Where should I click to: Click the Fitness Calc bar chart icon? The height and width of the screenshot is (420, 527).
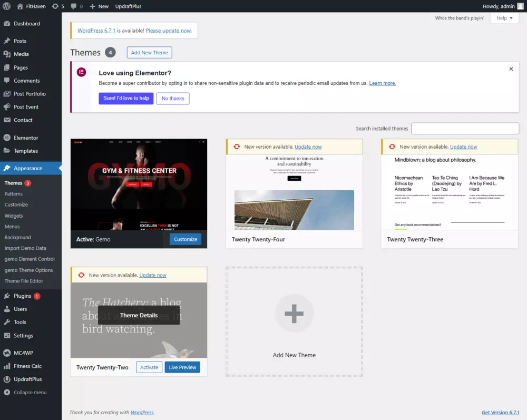point(7,366)
